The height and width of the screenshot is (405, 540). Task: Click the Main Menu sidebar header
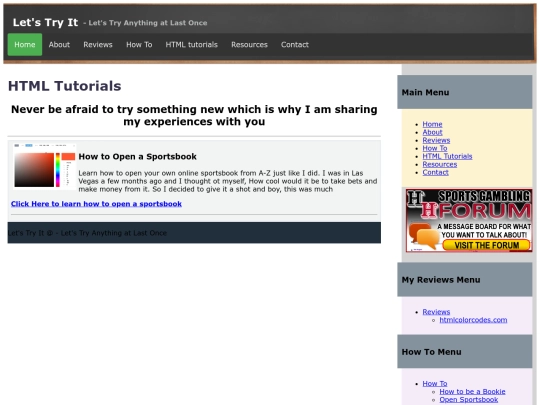point(465,92)
